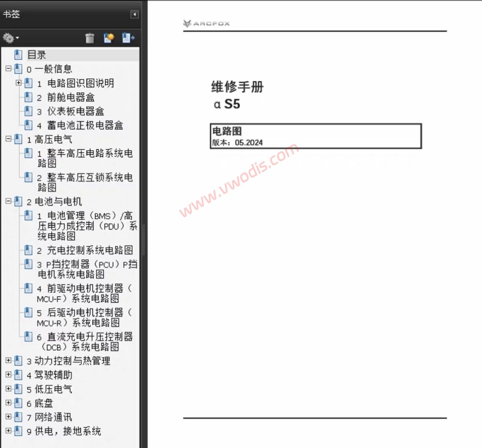Click bookmark icon beside 5 低压电气

pos(18,389)
